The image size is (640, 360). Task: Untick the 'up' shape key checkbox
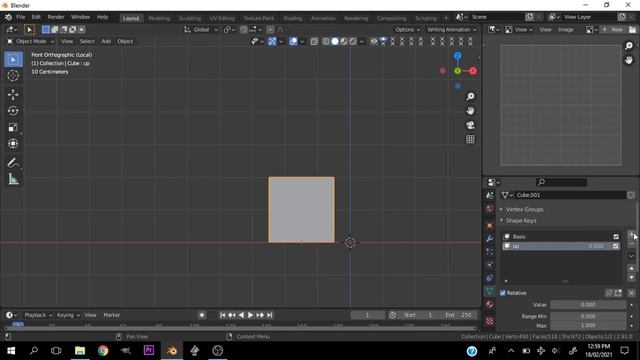616,246
